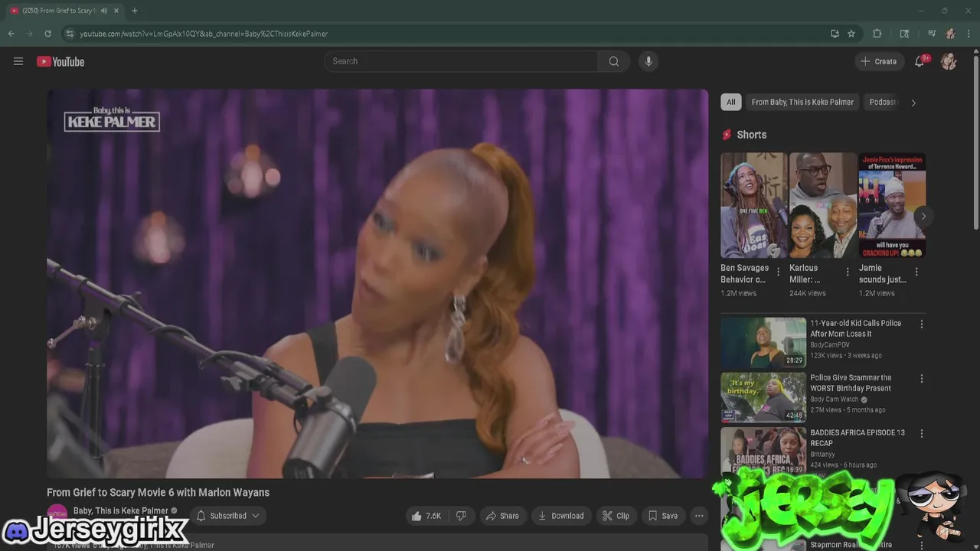Mute the tab via speaker icon
The image size is (980, 551).
(x=104, y=11)
